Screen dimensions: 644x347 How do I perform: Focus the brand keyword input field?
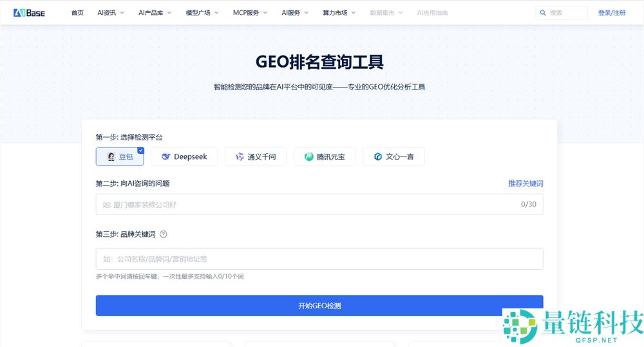coord(319,259)
